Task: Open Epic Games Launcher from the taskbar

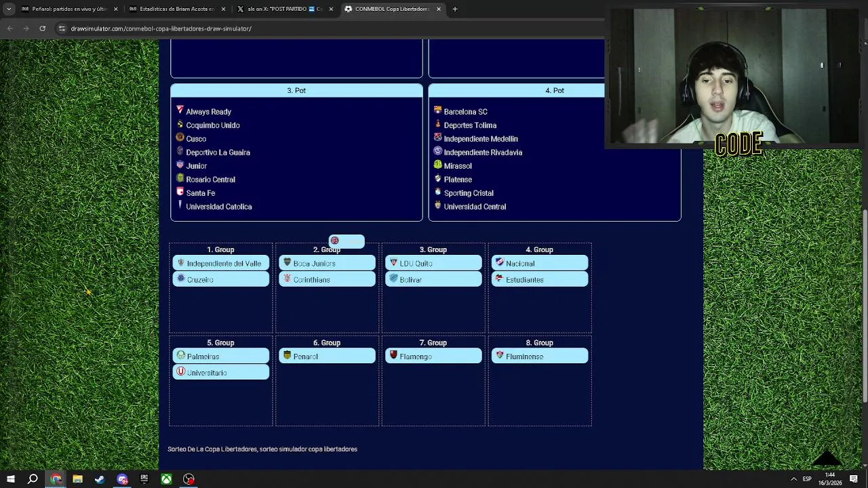Action: [144, 479]
